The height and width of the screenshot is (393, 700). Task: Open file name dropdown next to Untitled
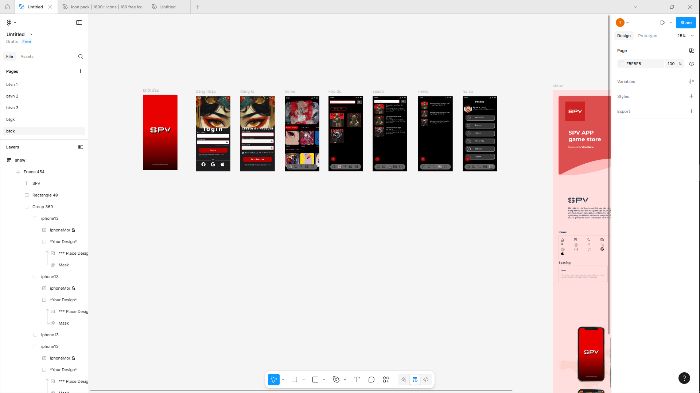click(x=31, y=34)
